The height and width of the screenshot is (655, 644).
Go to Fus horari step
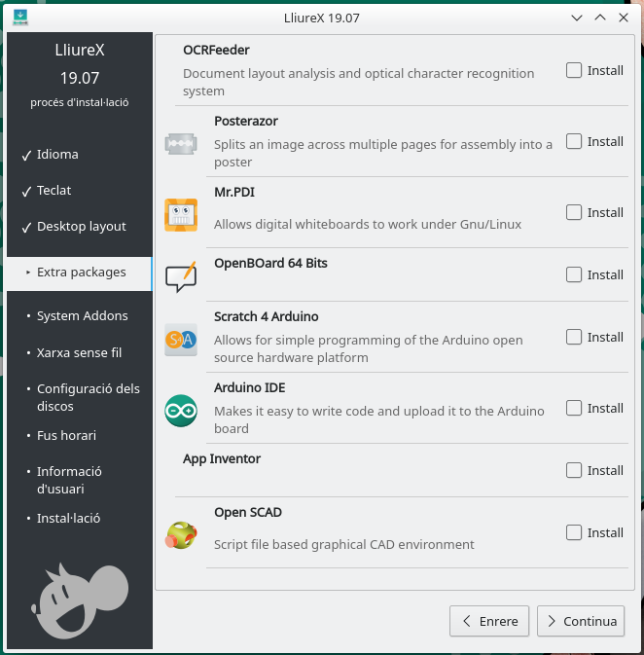click(66, 435)
